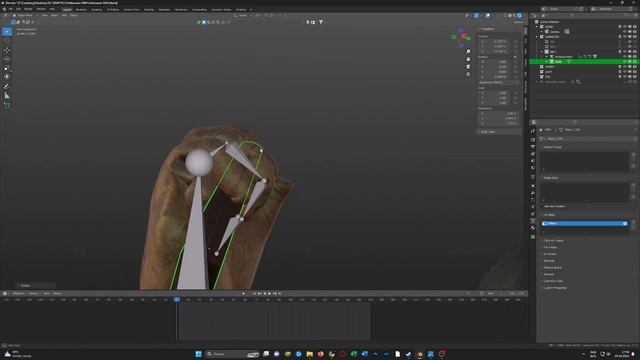Open the Global transform orientation dropdown
The image size is (640, 360).
(243, 16)
